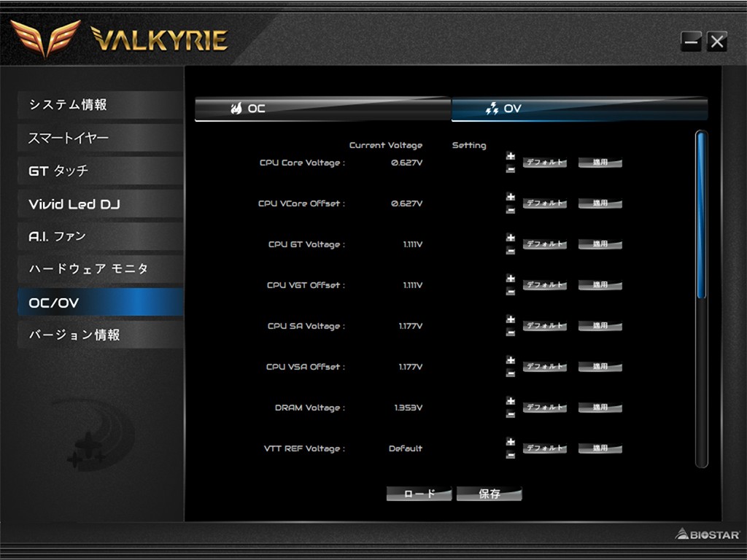747x560 pixels.
Task: Apply CPU VCore Offset setting with 適用
Action: coord(600,203)
